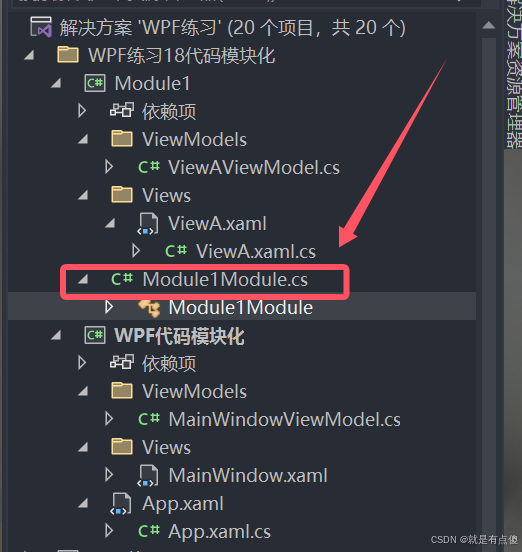This screenshot has width=522, height=552.
Task: Click the C# project icon beside Module1
Action: [95, 83]
